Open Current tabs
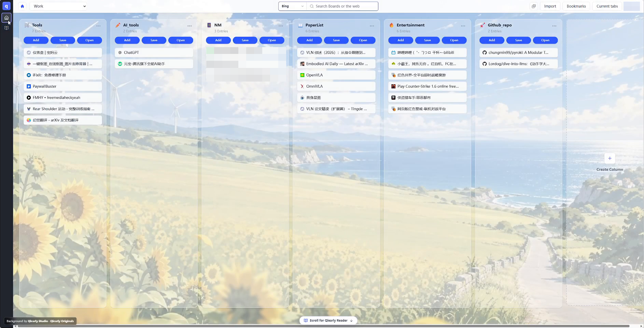The height and width of the screenshot is (328, 644). coord(607,6)
